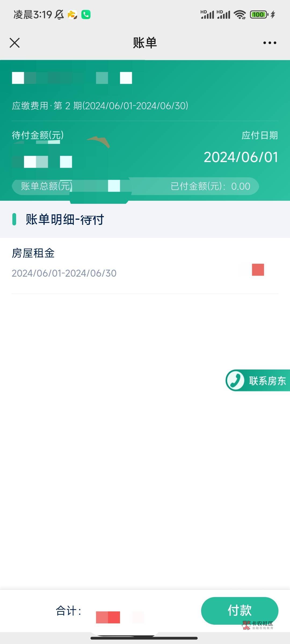
Task: Tap the battery 100 indicator icon
Action: point(259,14)
